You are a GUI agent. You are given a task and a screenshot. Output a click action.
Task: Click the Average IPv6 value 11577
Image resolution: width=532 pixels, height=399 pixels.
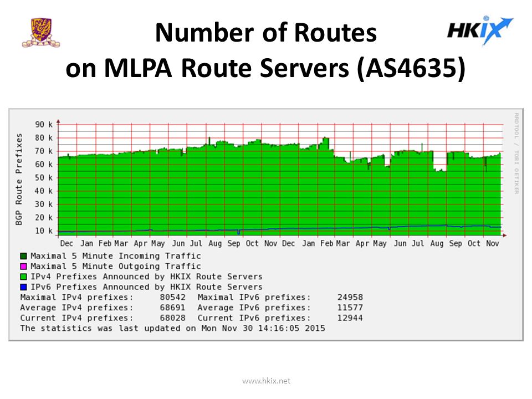pos(350,308)
